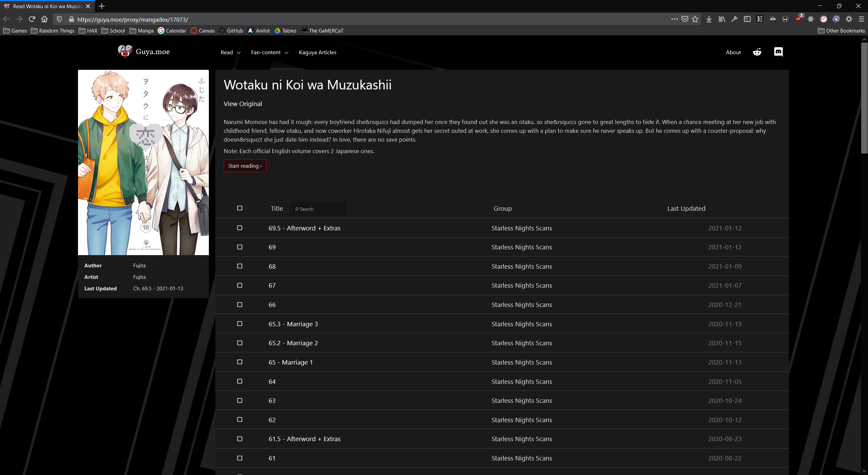
Task: Click the View Original link
Action: click(x=242, y=104)
